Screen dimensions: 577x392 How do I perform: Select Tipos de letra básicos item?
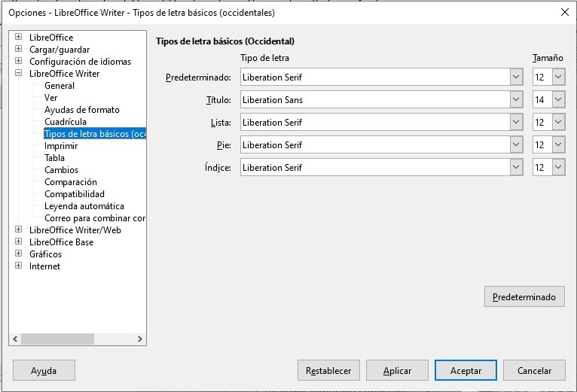click(x=95, y=134)
